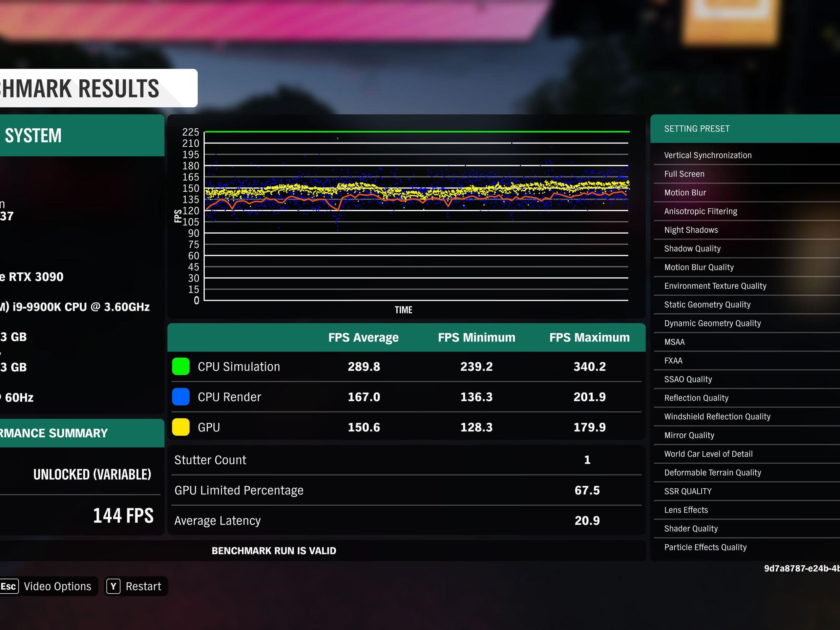Image resolution: width=840 pixels, height=630 pixels.
Task: Click the 144 FPS summary value
Action: coord(123,516)
